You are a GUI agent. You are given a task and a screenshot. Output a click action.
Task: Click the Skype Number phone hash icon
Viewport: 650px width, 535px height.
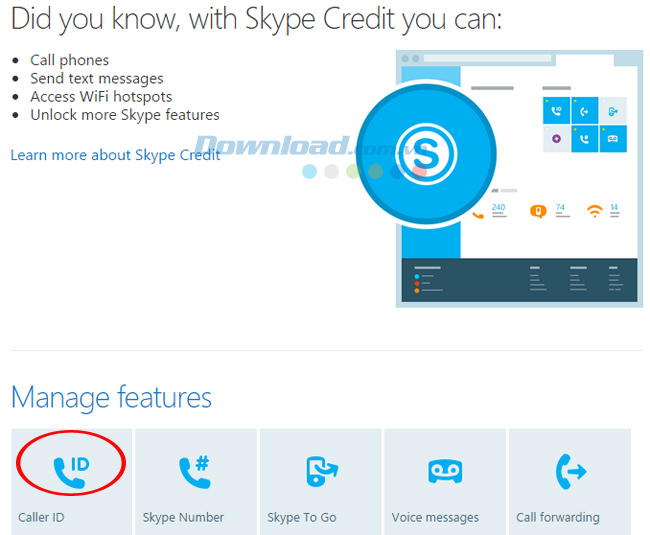[x=195, y=472]
